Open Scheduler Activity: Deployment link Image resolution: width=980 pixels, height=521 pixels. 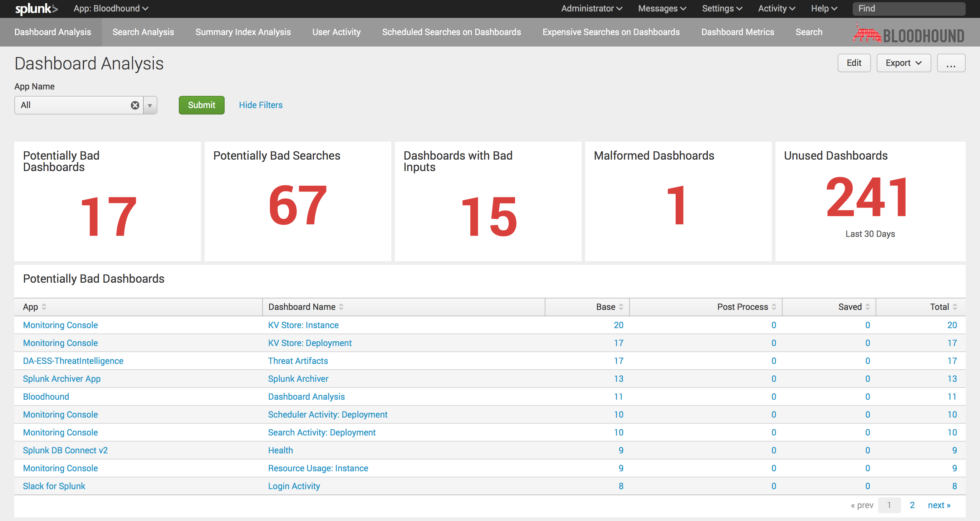pos(328,414)
